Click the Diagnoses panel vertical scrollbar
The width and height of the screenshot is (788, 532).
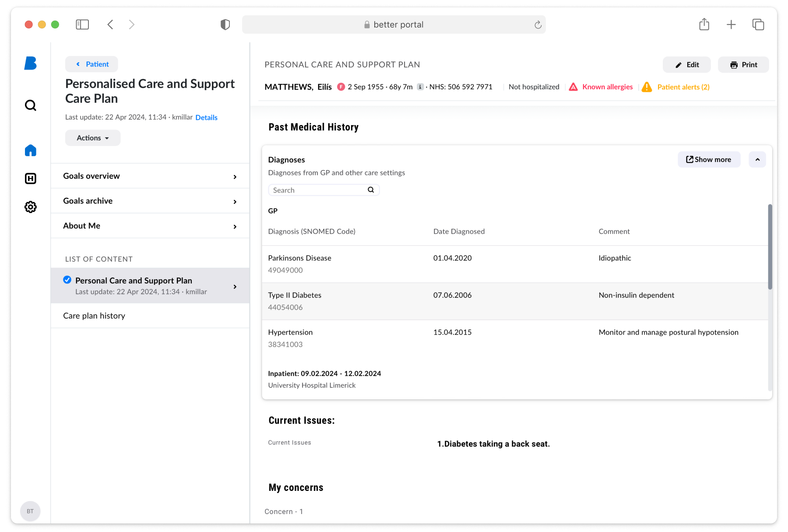coord(770,247)
